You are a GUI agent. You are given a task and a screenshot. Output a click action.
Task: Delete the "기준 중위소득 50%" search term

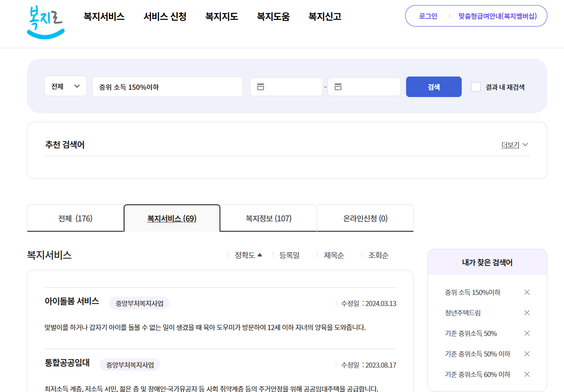tap(527, 333)
